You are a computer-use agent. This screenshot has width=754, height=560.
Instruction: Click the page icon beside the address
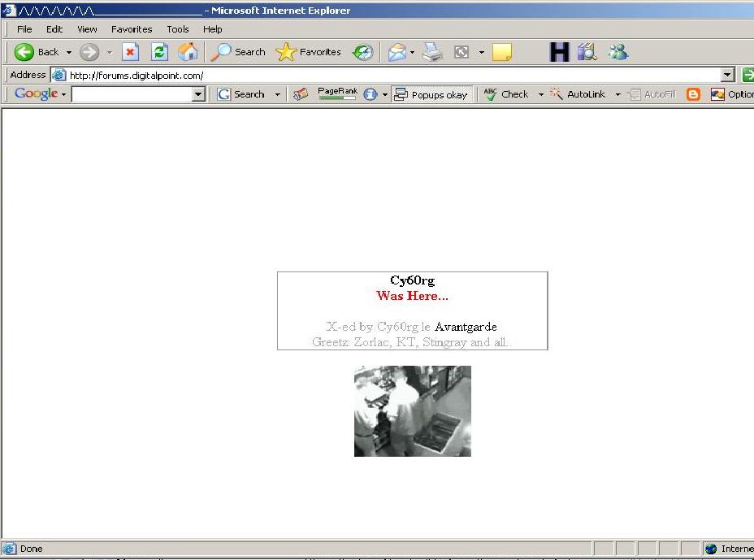click(58, 75)
